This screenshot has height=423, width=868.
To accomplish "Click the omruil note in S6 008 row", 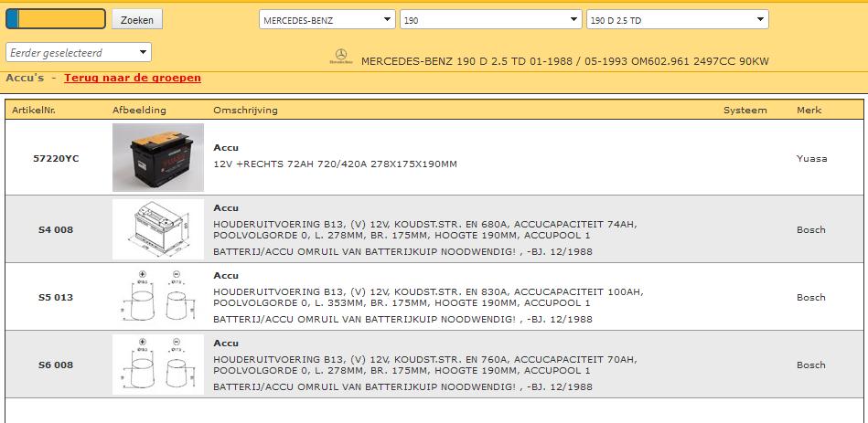I will click(x=402, y=386).
